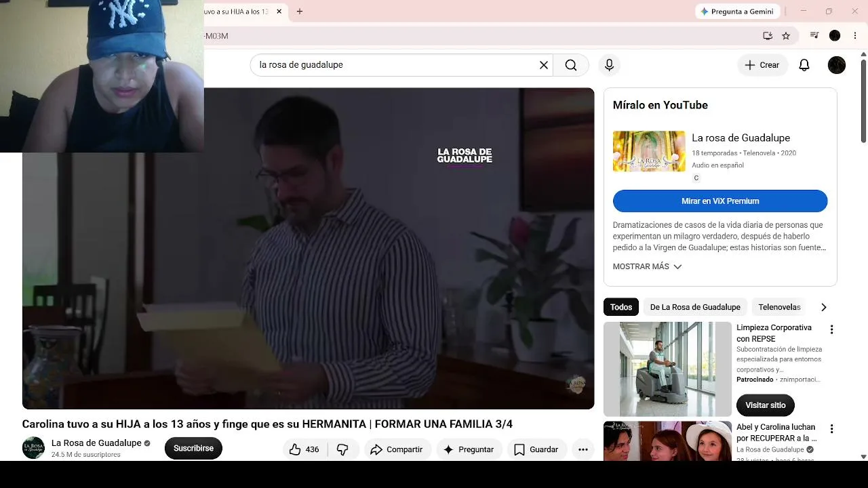868x488 pixels.
Task: Start voice search with the microphone
Action: pyautogui.click(x=609, y=65)
